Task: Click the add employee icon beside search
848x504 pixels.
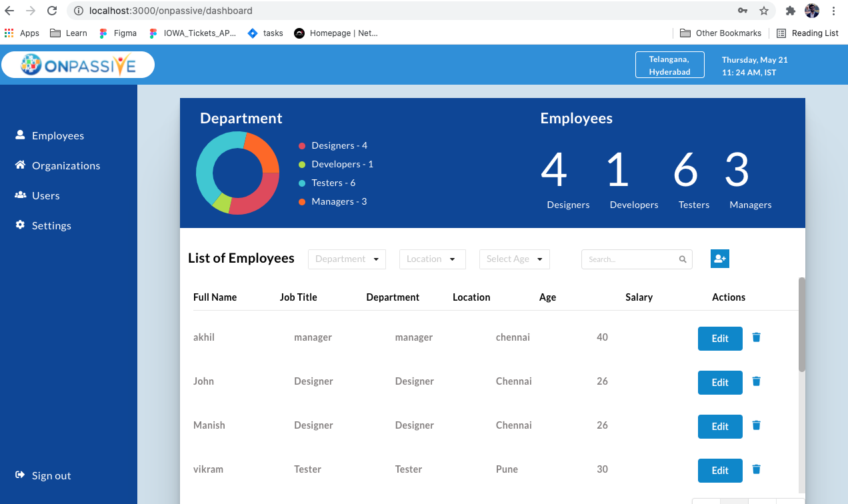Action: point(719,259)
